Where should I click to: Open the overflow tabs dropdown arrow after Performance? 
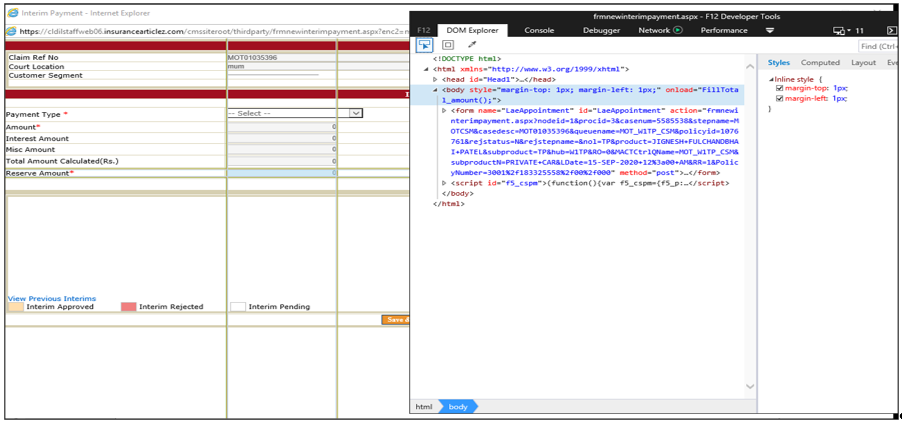[x=770, y=31]
